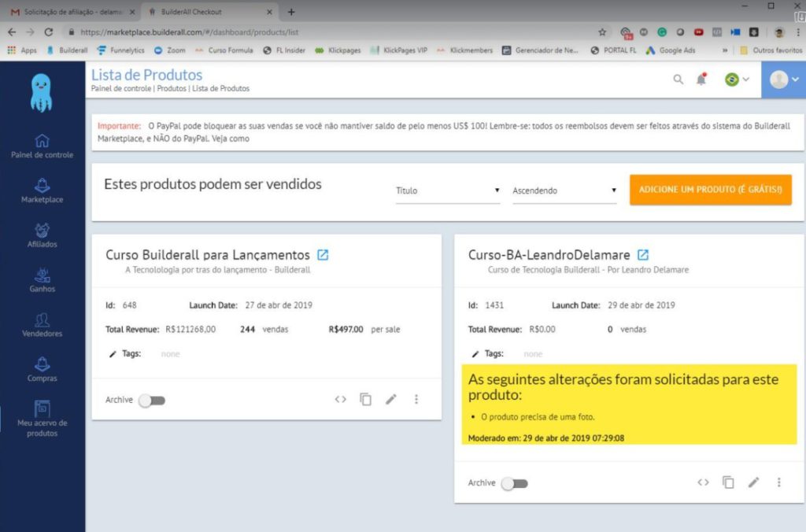Click browser address bar URL
This screenshot has width=806, height=532.
click(189, 31)
